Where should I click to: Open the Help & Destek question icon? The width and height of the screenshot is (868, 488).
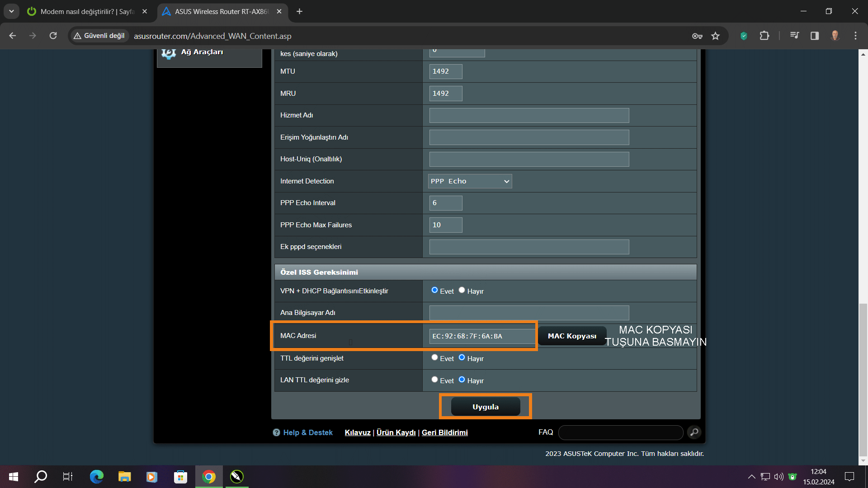276,432
